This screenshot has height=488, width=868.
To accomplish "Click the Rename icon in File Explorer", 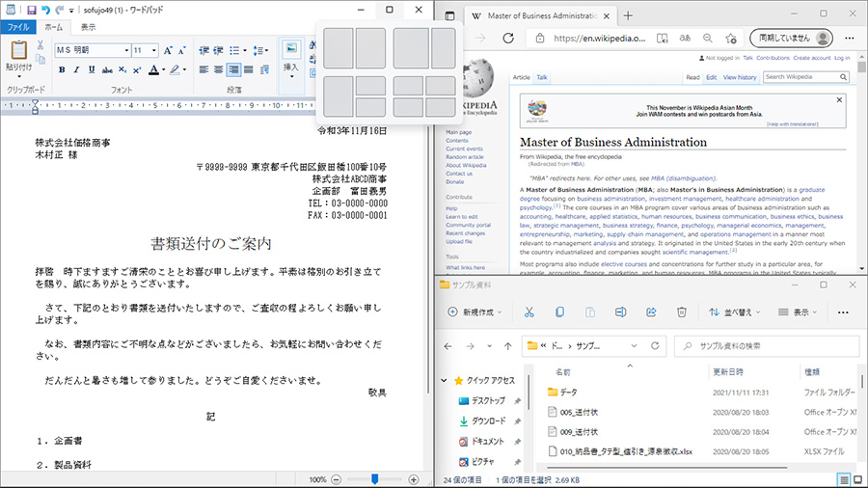I will pyautogui.click(x=621, y=312).
